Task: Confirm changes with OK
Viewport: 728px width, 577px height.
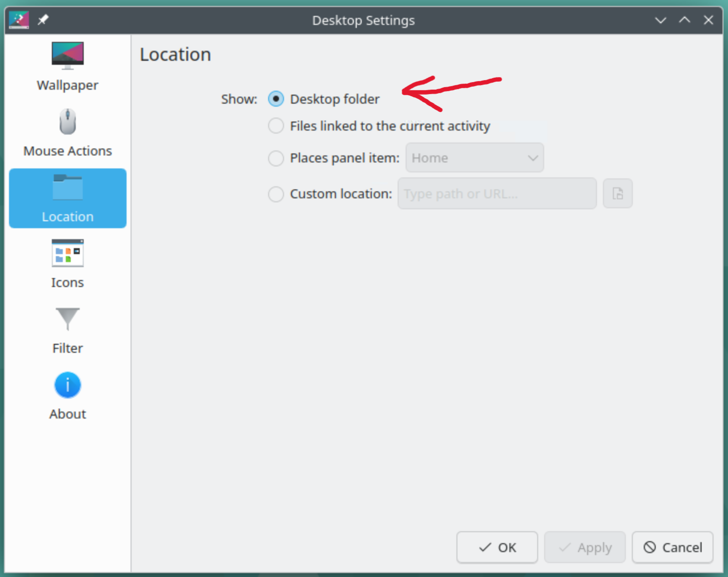Action: coord(497,547)
